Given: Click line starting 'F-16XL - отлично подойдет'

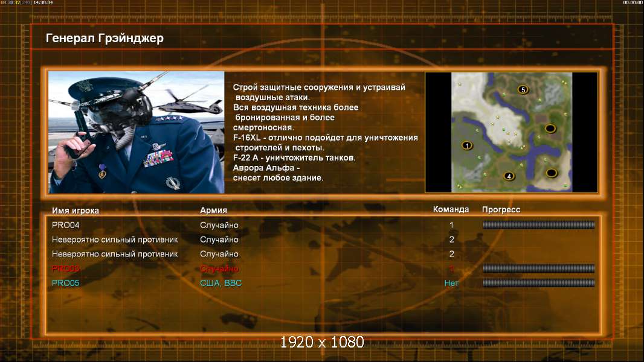Looking at the screenshot, I should click(325, 138).
